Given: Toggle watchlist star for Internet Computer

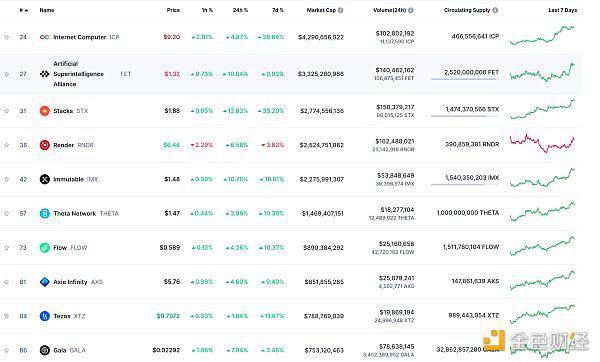Looking at the screenshot, I should click(7, 37).
